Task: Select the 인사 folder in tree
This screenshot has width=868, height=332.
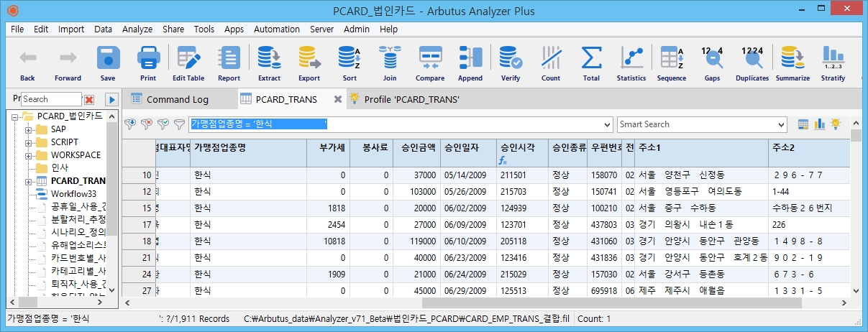Action: (60, 168)
